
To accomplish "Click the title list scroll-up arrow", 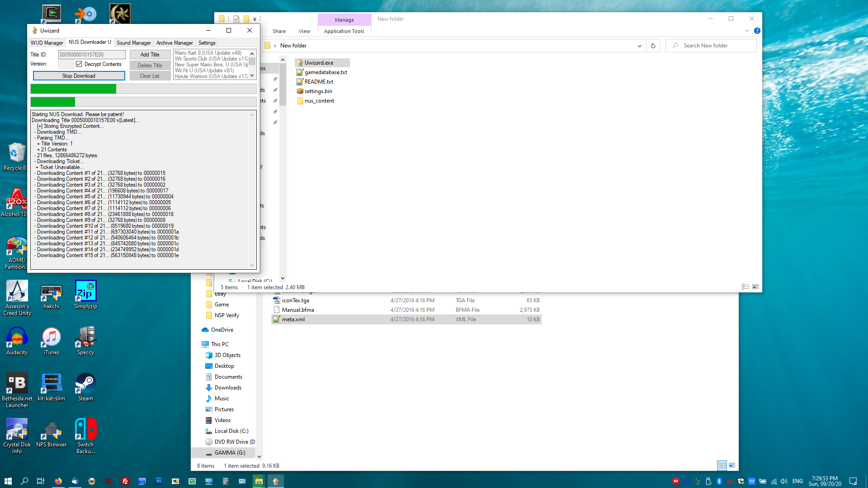I will pos(252,53).
